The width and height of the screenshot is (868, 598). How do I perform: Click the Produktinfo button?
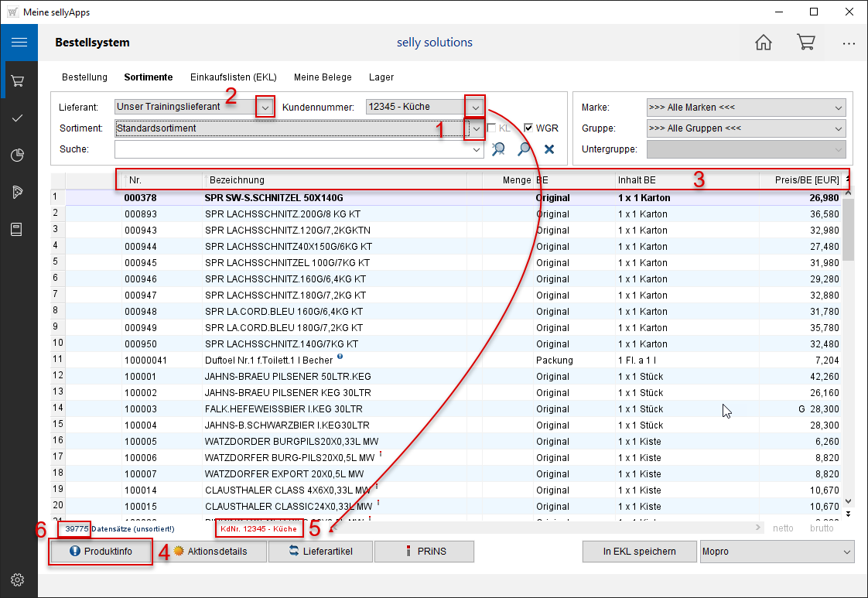pyautogui.click(x=101, y=552)
